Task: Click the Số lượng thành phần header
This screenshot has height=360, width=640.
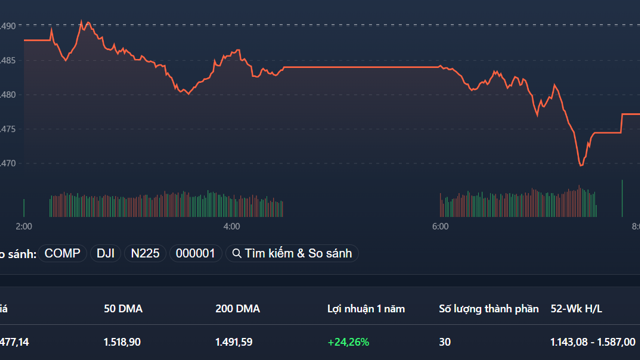Action: pyautogui.click(x=489, y=309)
